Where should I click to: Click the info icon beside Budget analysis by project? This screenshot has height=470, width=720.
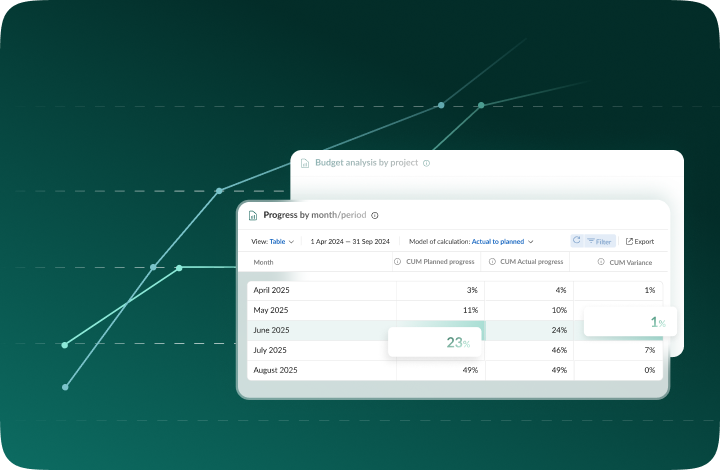pos(426,163)
